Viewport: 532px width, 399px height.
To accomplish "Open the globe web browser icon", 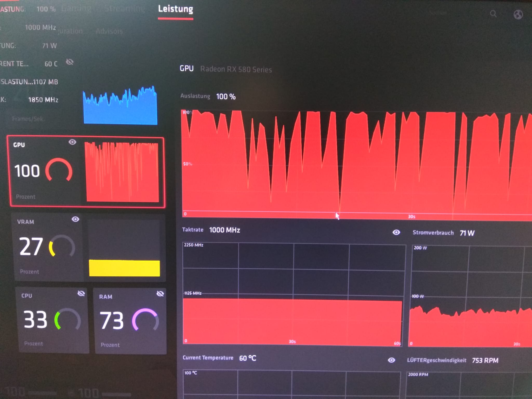I will pos(518,15).
